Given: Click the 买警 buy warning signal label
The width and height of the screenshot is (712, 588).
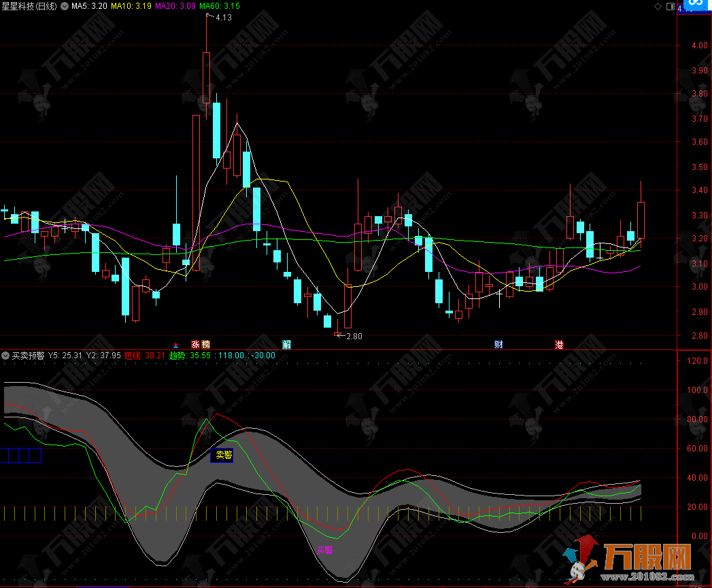Looking at the screenshot, I should click(324, 551).
